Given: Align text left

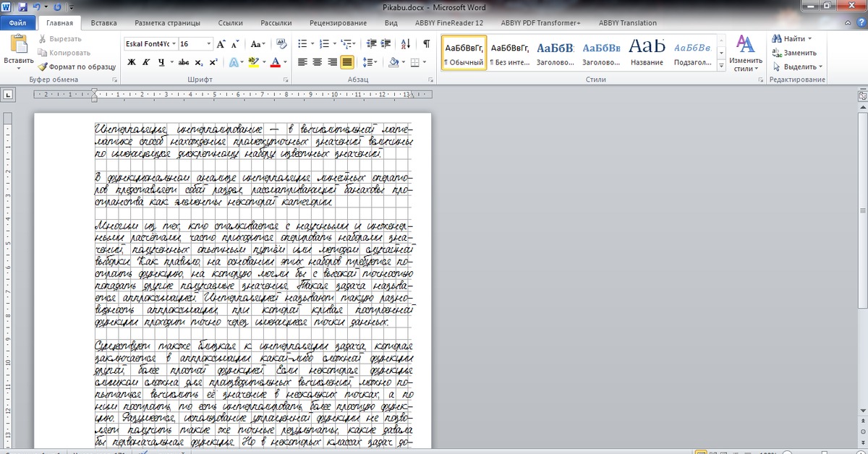Looking at the screenshot, I should pos(303,62).
